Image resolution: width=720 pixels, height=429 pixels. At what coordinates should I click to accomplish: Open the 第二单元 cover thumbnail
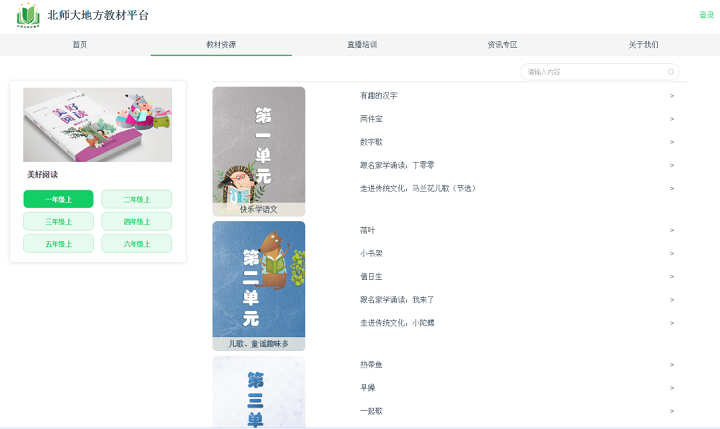[x=259, y=286]
